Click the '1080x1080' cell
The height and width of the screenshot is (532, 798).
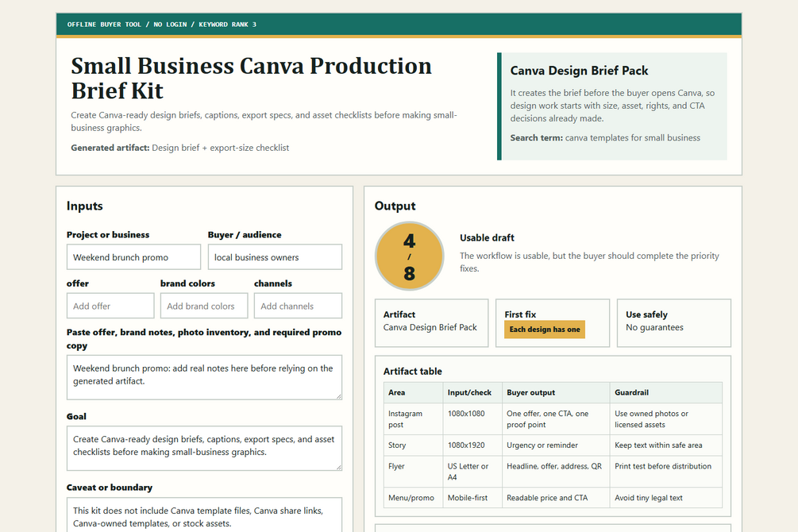click(472, 419)
